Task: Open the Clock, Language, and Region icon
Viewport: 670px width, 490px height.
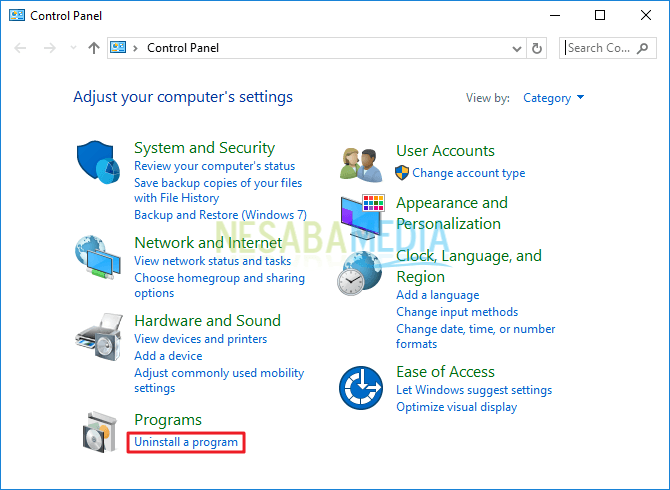Action: tap(360, 273)
